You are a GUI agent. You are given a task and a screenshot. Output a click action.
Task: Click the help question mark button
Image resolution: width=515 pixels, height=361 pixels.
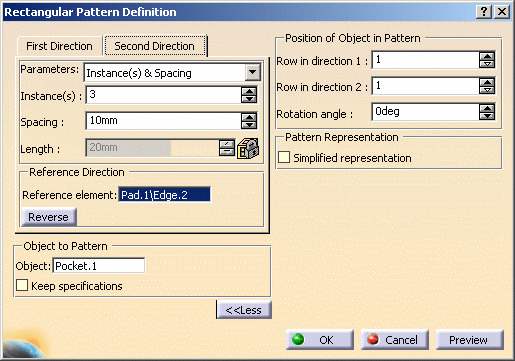click(484, 12)
